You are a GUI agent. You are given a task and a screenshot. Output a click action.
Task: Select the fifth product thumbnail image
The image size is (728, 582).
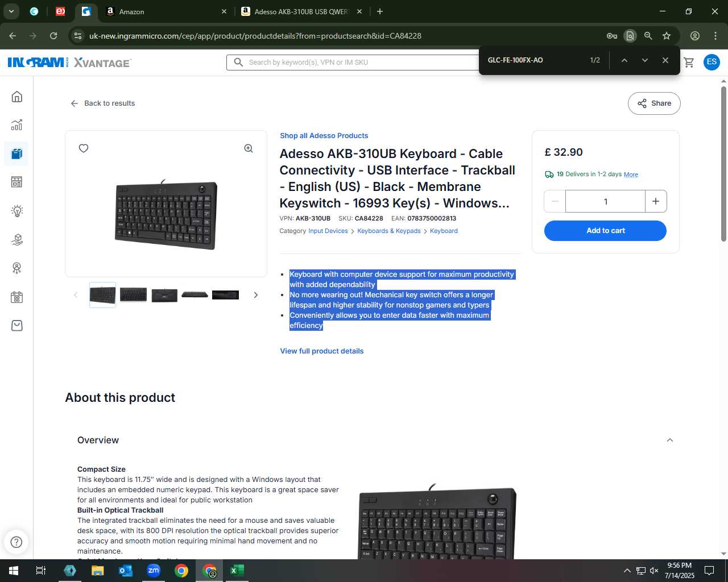tap(225, 295)
